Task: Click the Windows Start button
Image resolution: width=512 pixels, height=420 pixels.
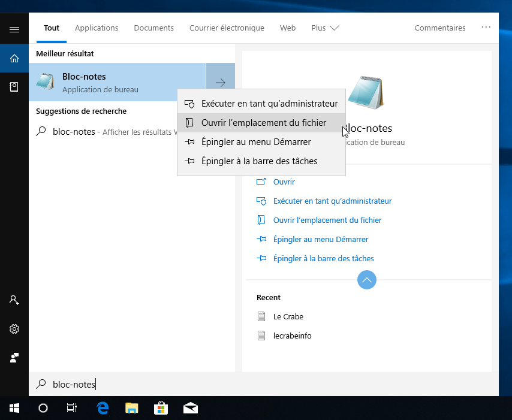Action: click(14, 408)
